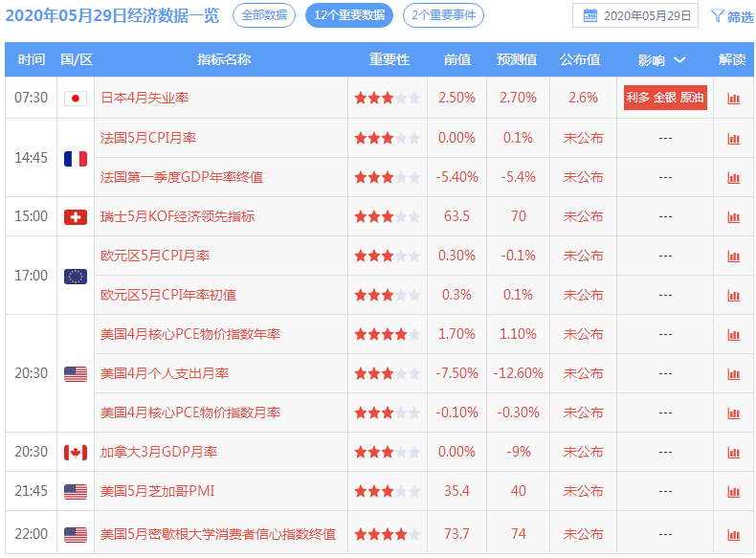Viewport: 756px width, 558px height.
Task: Open chart icon for 欧元区5月CPI年率初值 row
Action: coord(733,296)
